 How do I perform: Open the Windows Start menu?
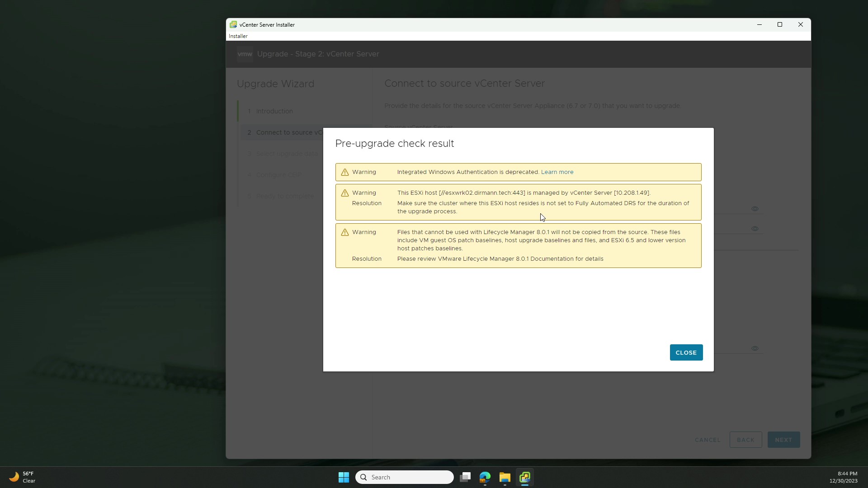pyautogui.click(x=344, y=477)
